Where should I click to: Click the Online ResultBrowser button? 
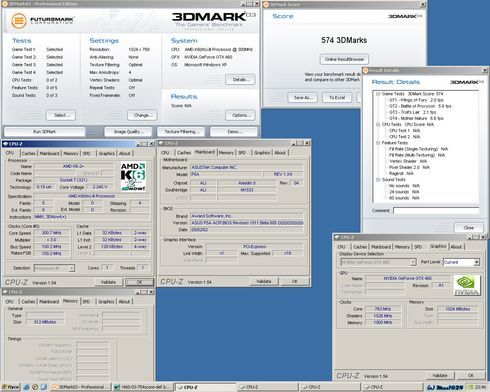pos(344,59)
